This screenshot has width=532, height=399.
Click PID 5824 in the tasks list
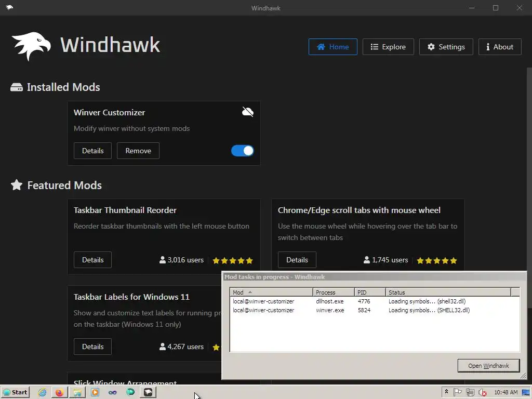[364, 310]
